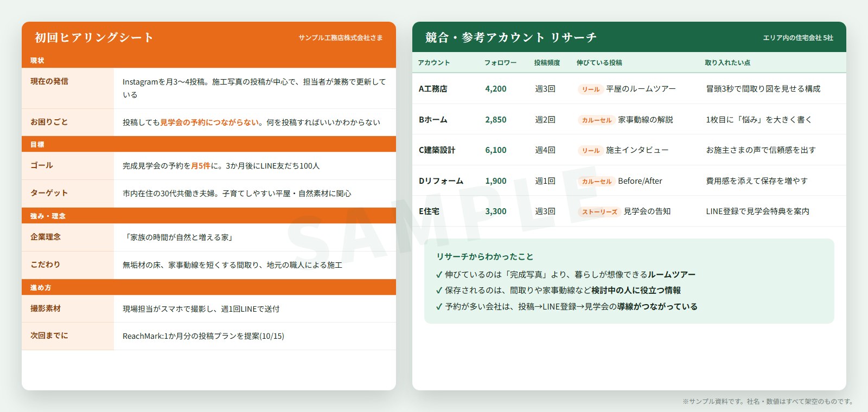Select Before/After post text
The height and width of the screenshot is (412, 868).
click(x=640, y=181)
